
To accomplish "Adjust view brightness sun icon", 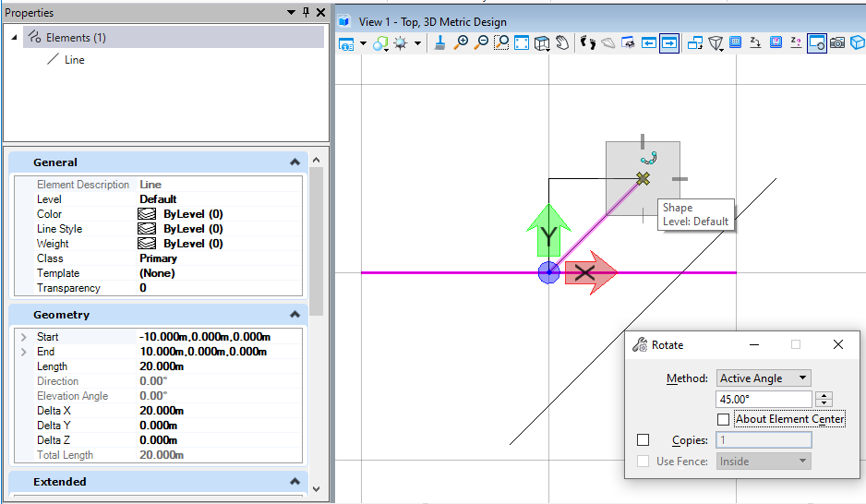I will tap(401, 43).
